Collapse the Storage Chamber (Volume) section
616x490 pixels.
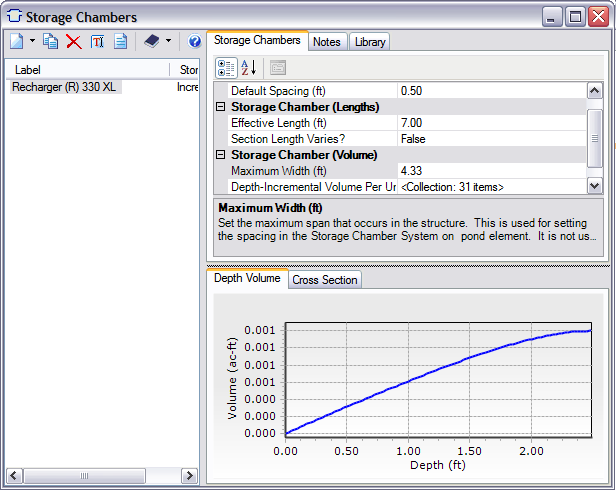tap(221, 155)
